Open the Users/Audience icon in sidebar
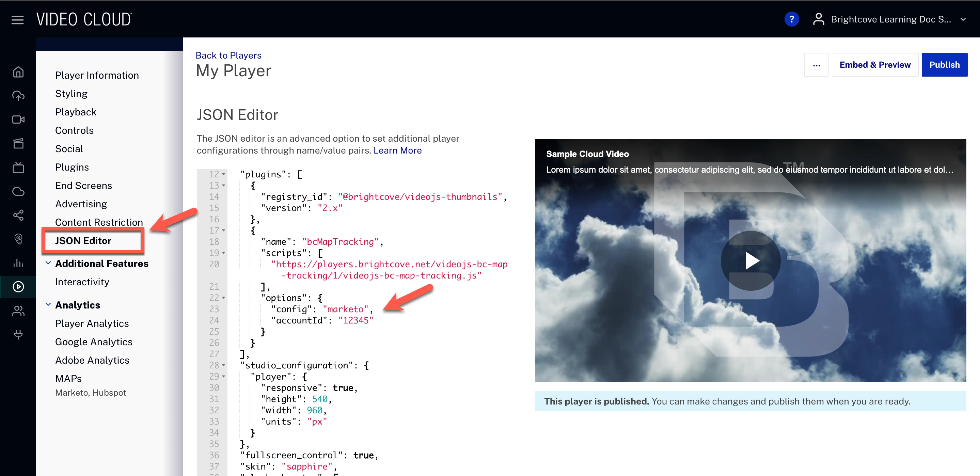The height and width of the screenshot is (476, 980). [x=18, y=311]
